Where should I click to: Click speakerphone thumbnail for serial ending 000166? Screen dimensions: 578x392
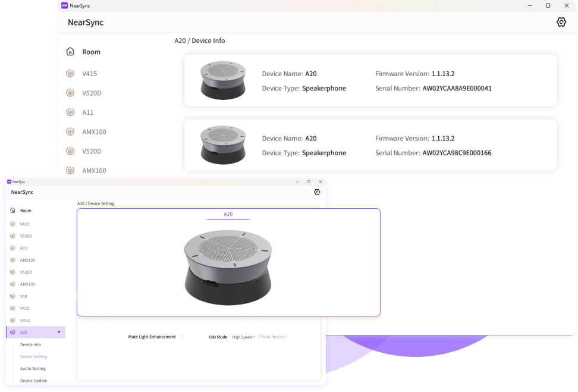[x=223, y=145]
